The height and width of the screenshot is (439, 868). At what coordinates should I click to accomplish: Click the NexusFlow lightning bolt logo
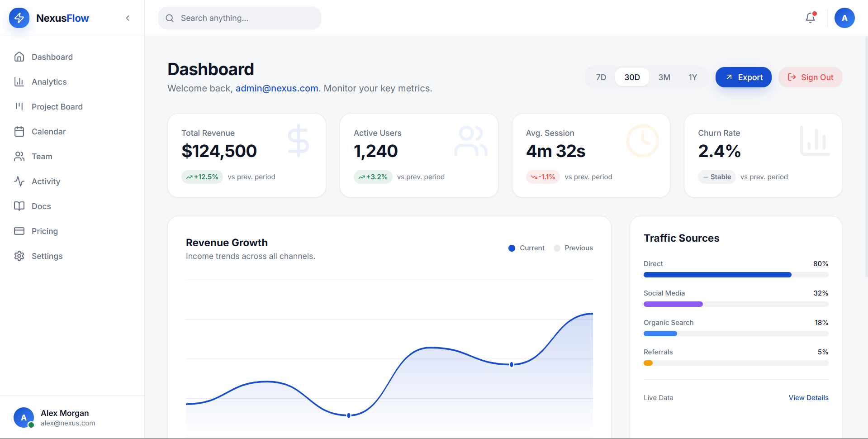pos(19,18)
